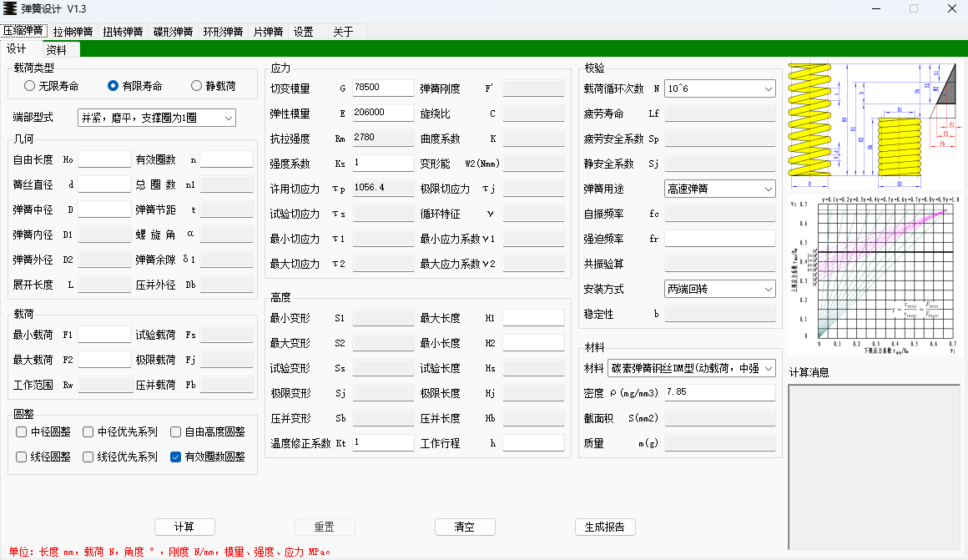Enable 线径圆整 checkbox
968x560 pixels.
(44, 457)
